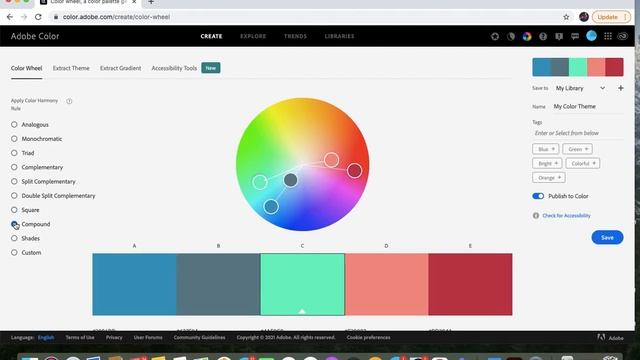Toggle the Publish to Color switch
This screenshot has width=640, height=360.
click(538, 196)
